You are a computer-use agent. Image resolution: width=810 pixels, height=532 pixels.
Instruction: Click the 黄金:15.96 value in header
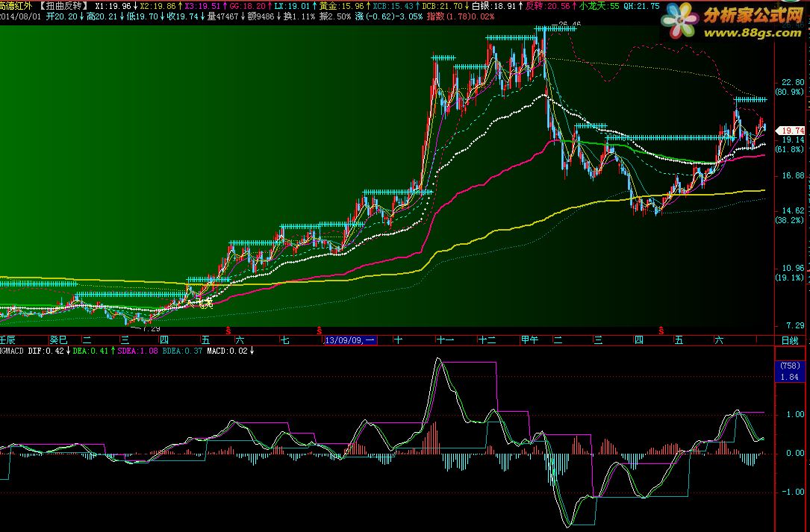point(341,6)
